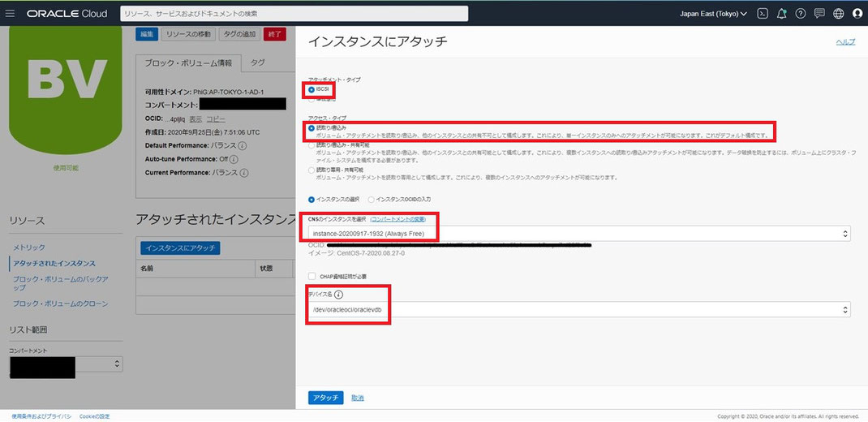Focus the resource search input field
This screenshot has width=868, height=422.
(294, 13)
